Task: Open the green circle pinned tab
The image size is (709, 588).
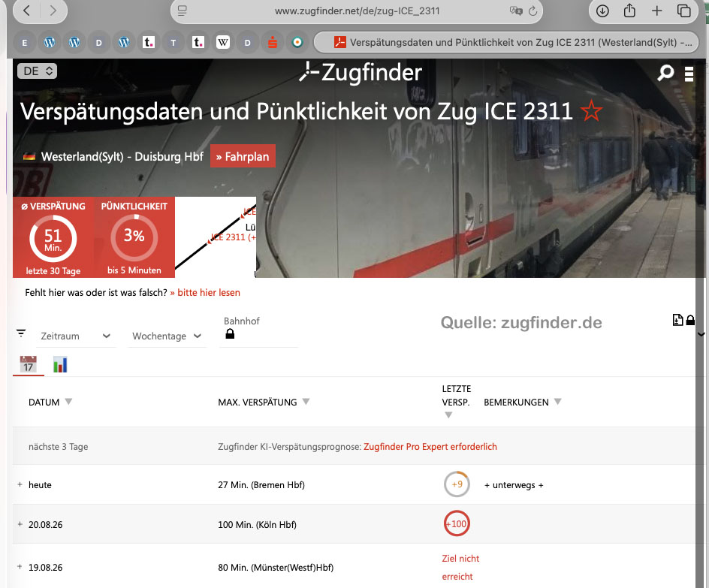Action: [x=297, y=43]
